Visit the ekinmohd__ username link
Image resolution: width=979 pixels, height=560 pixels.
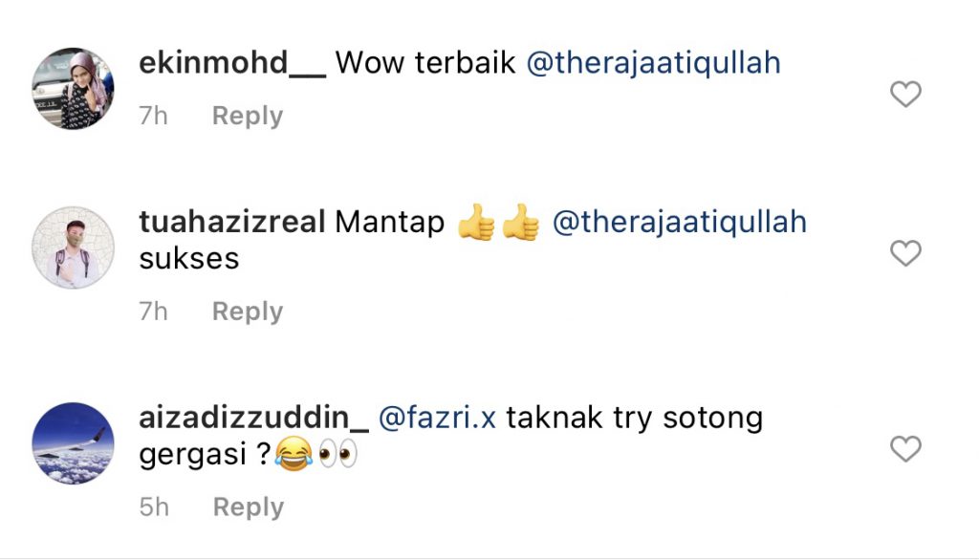[232, 63]
